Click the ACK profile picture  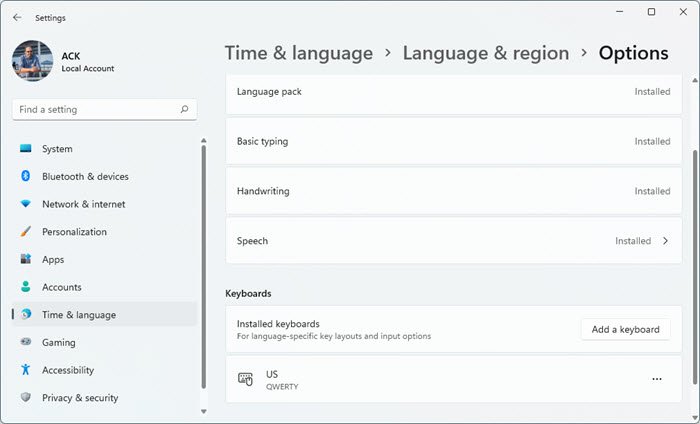click(33, 61)
